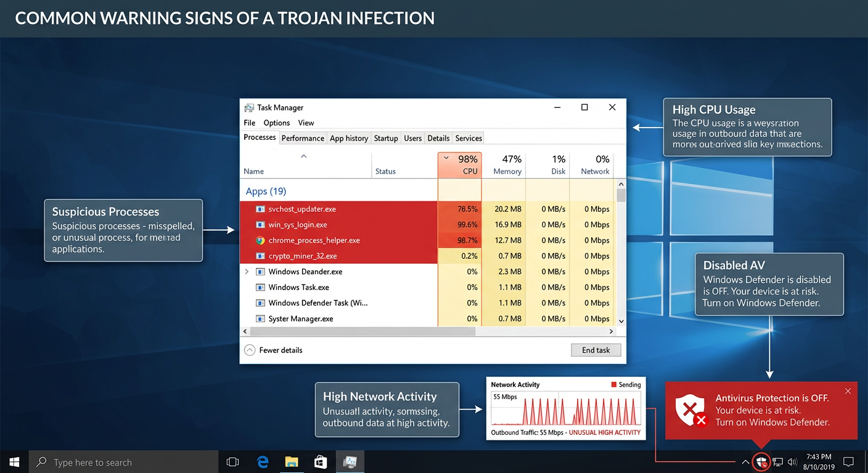Expand the Windows Deander.exe process tree
Screen dimensions: 868x473
(247, 271)
